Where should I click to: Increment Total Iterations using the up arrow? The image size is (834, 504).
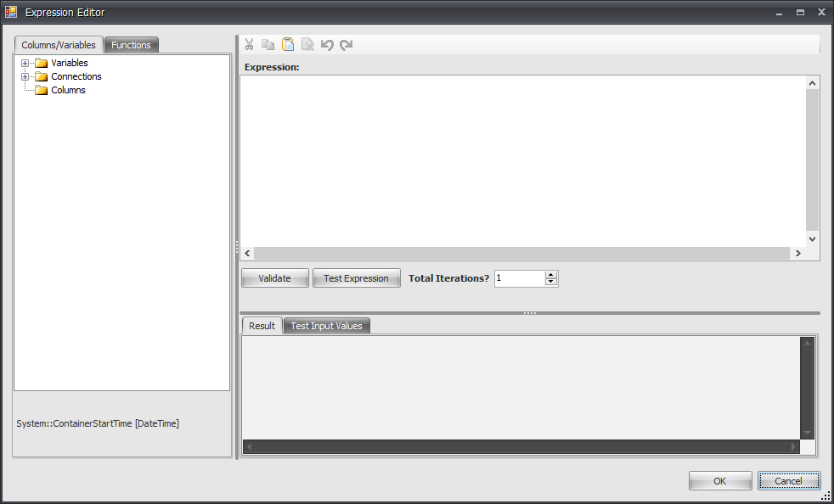pos(550,273)
